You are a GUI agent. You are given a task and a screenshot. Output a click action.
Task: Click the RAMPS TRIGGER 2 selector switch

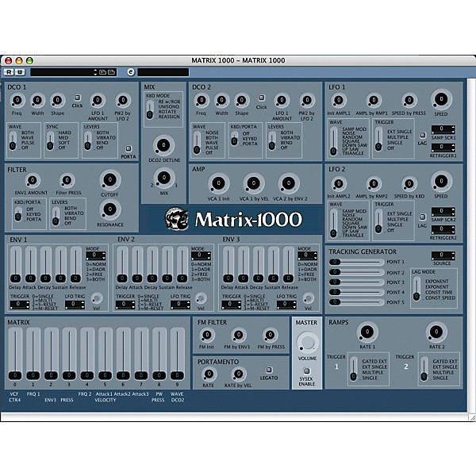click(x=424, y=369)
